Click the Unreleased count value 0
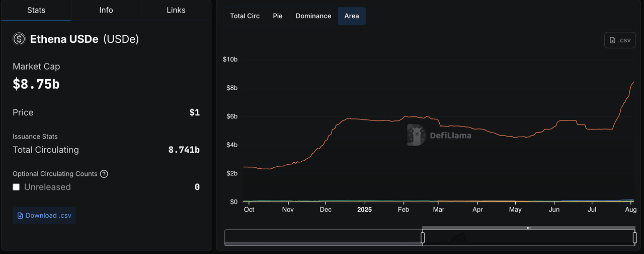The height and width of the screenshot is (254, 644). click(x=197, y=187)
